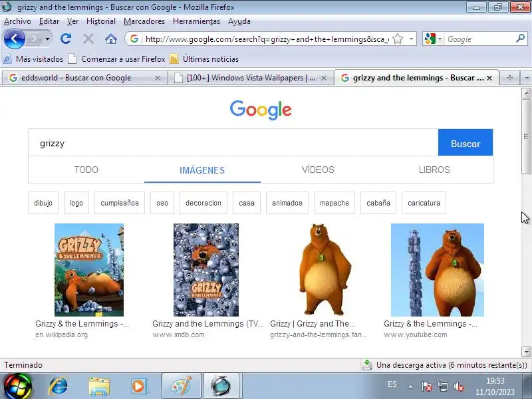Open the YouTube bear and lemming tower thumbnail
The width and height of the screenshot is (532, 399).
(438, 270)
